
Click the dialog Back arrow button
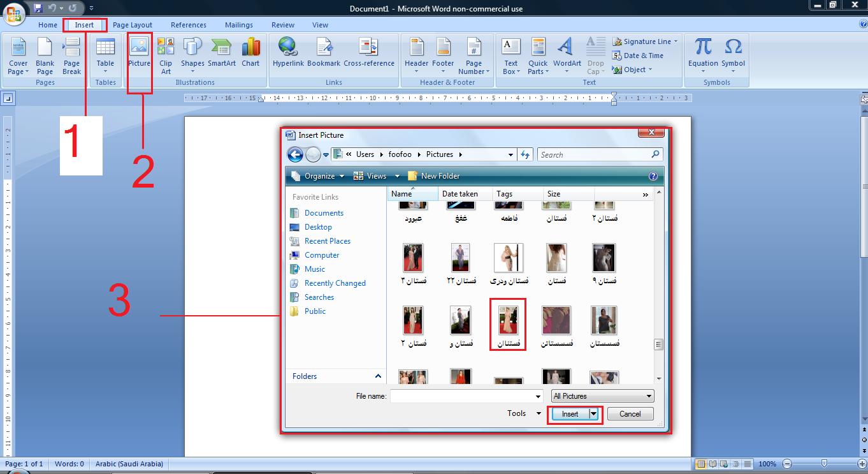coord(294,154)
